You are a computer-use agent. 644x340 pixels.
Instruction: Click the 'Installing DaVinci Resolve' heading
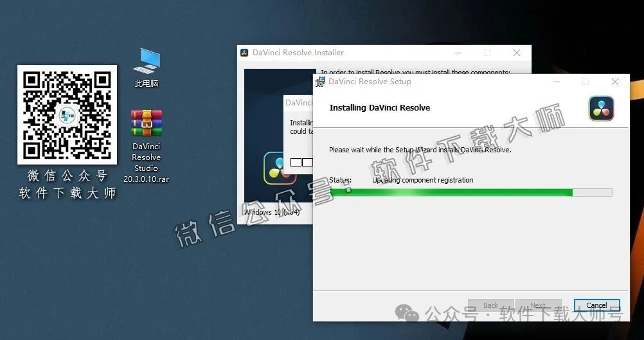click(x=380, y=107)
